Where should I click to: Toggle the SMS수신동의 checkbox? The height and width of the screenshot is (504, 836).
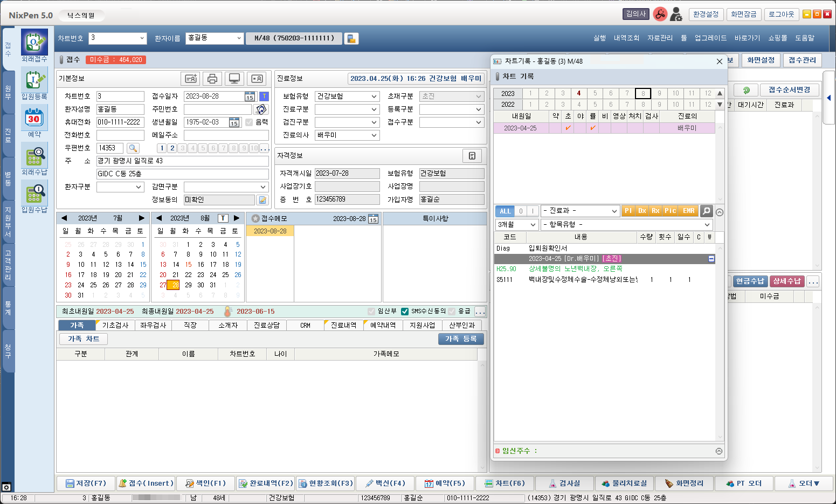(x=405, y=312)
